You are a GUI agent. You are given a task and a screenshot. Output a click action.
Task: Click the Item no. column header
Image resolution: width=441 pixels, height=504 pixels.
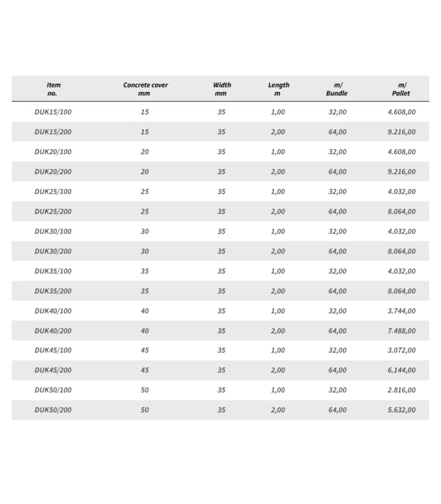(53, 89)
